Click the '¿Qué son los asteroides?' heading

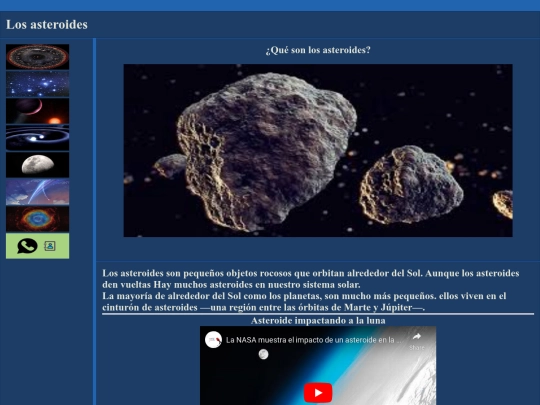(x=318, y=50)
